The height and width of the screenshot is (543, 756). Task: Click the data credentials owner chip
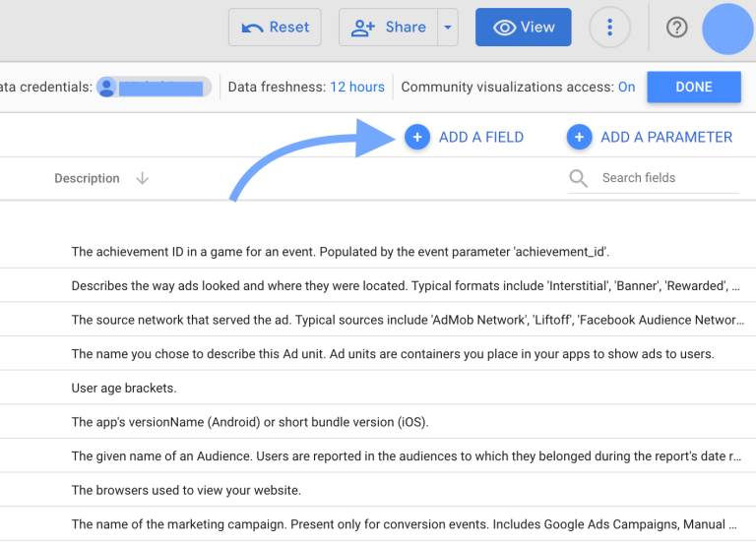pos(154,87)
